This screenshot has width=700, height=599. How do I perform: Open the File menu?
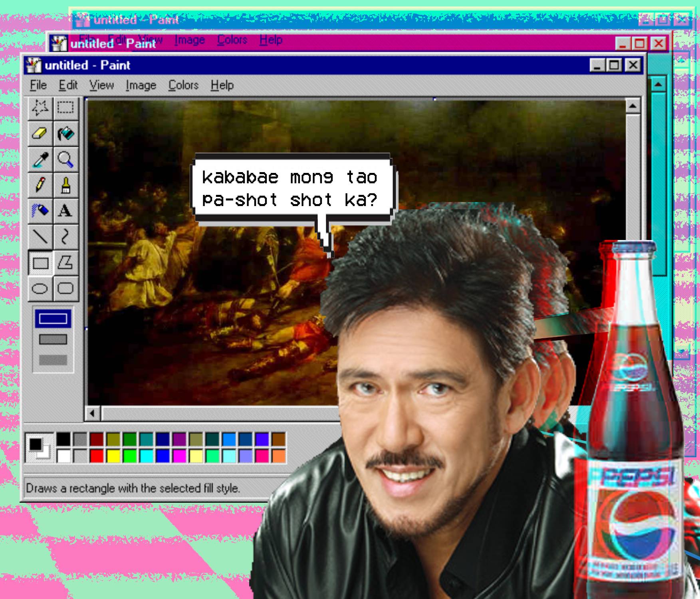pyautogui.click(x=38, y=85)
